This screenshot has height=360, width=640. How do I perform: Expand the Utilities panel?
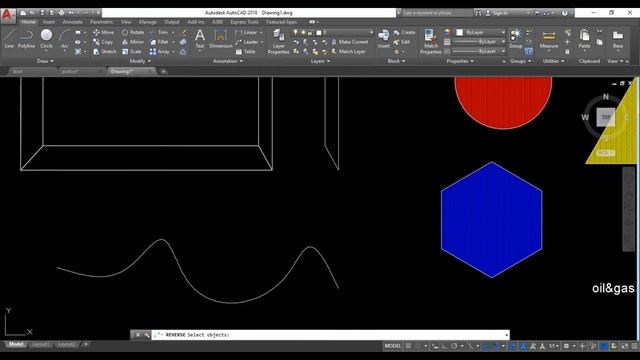[x=553, y=61]
